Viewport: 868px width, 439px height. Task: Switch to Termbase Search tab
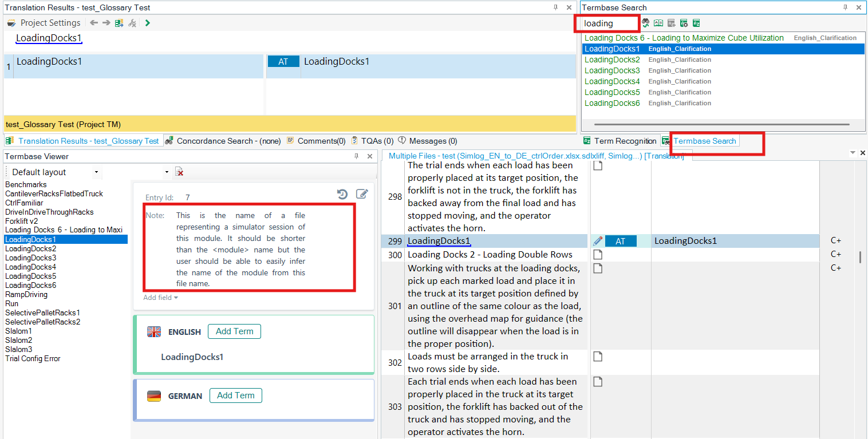tap(700, 141)
